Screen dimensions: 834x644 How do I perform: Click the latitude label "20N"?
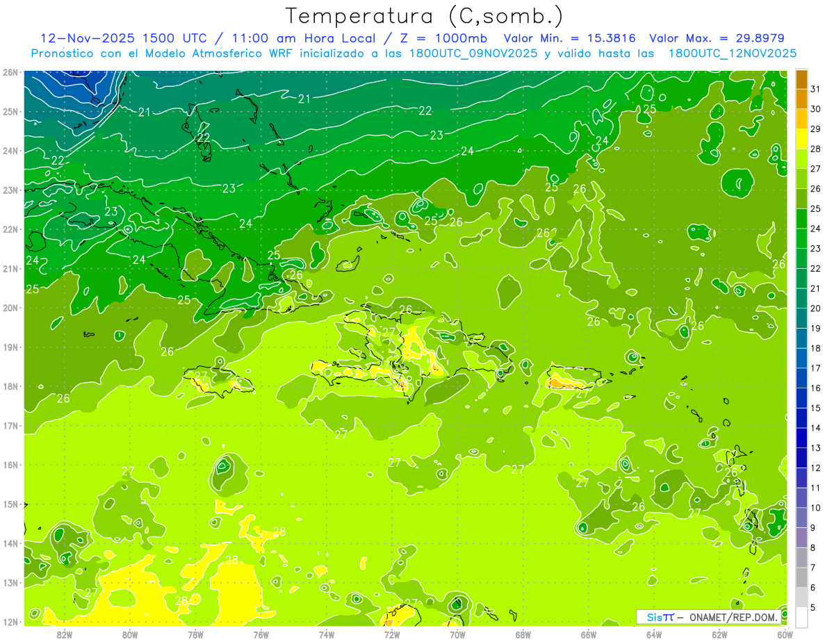[x=10, y=308]
